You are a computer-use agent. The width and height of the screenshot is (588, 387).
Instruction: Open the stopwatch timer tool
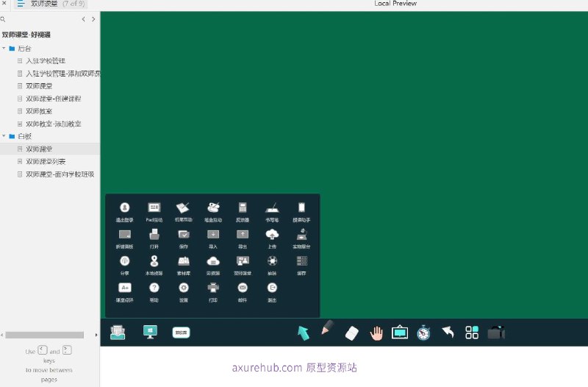click(x=423, y=333)
